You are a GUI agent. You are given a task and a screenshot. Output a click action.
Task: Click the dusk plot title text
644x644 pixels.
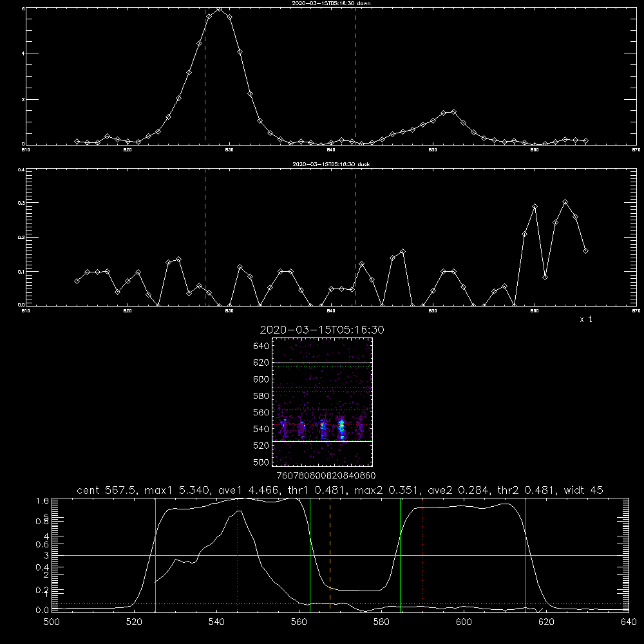(331, 164)
